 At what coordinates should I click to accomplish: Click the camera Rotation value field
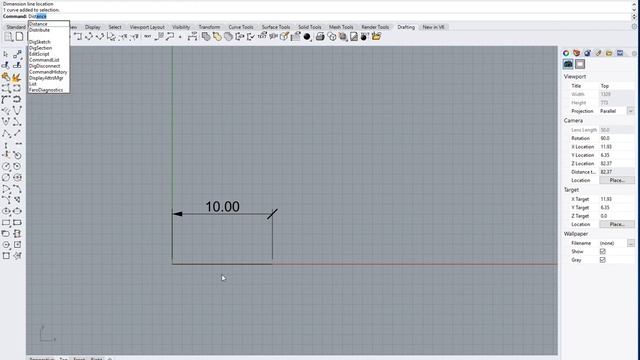pos(616,138)
